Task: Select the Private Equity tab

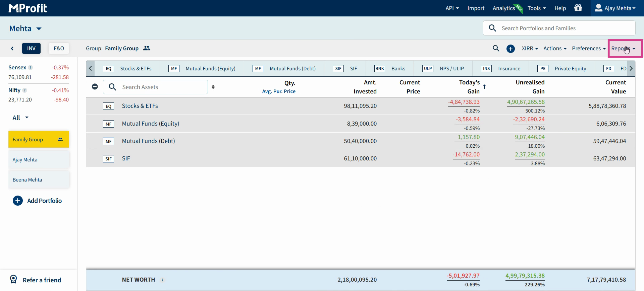Action: click(x=562, y=68)
